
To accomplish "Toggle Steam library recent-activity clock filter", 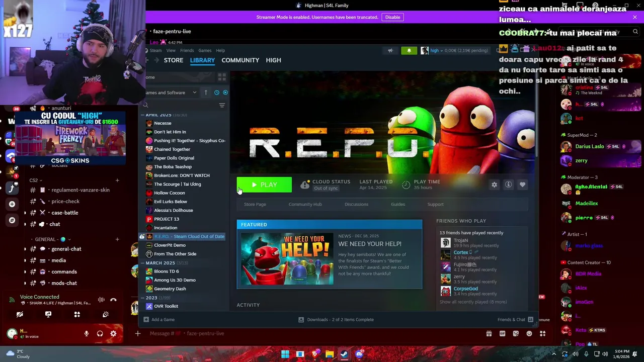I will point(217,93).
